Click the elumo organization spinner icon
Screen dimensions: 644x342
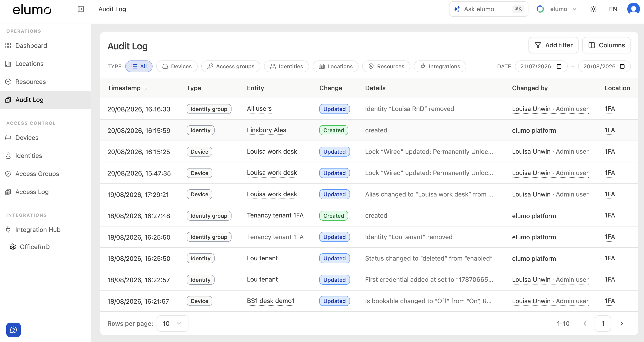[540, 9]
